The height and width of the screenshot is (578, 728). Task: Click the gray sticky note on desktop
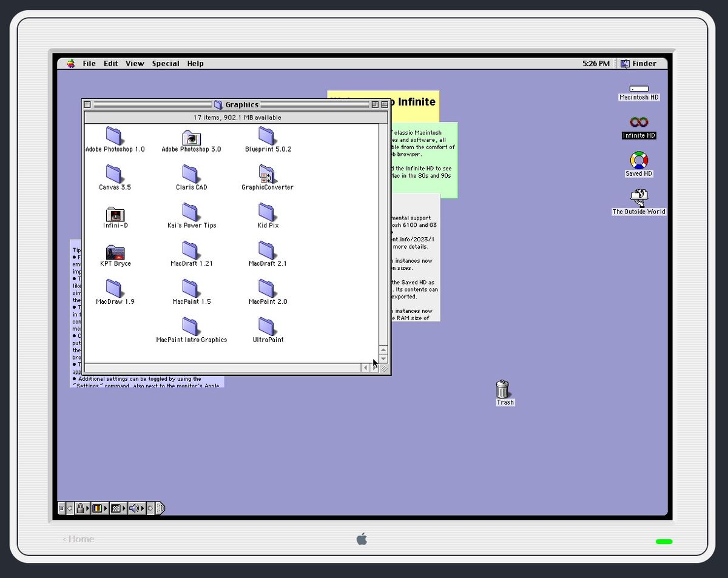click(x=415, y=257)
